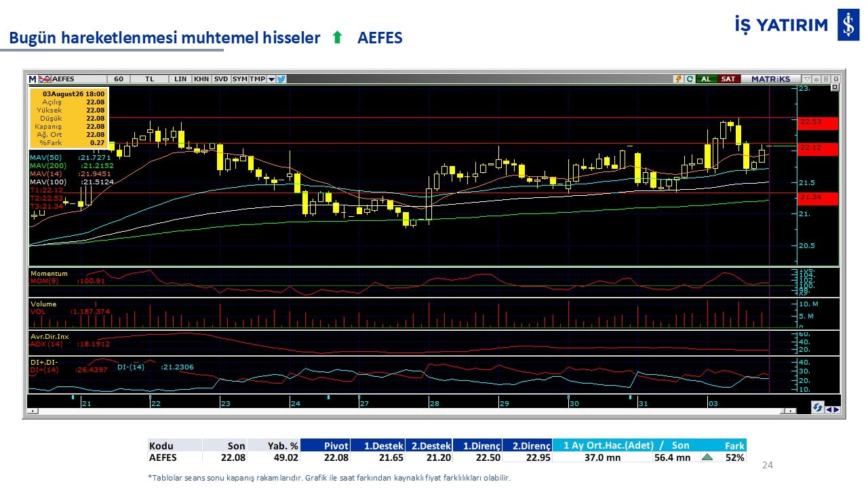Click the small square icon at price-axis top
868x488 pixels.
tap(834, 87)
